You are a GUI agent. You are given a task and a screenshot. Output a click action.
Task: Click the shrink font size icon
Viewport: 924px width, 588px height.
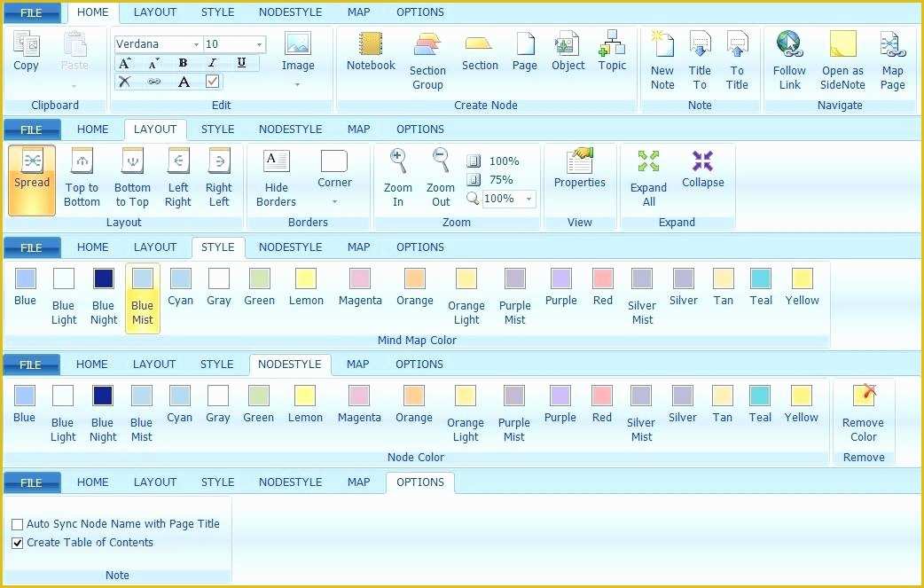[x=153, y=62]
